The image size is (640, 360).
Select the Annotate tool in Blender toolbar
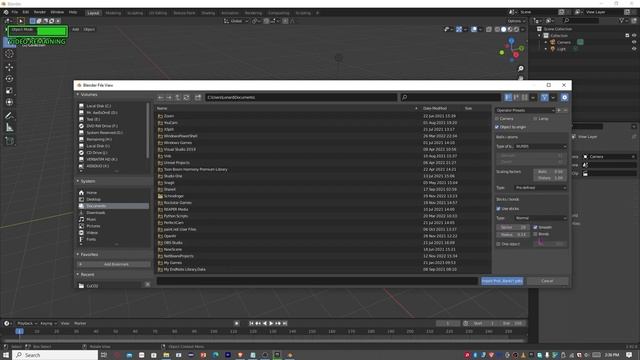(9, 116)
